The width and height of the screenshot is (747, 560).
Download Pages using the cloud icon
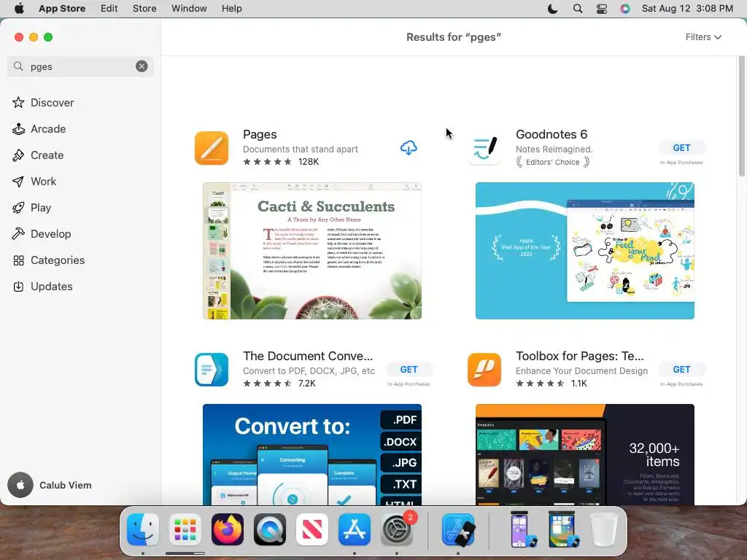click(409, 148)
